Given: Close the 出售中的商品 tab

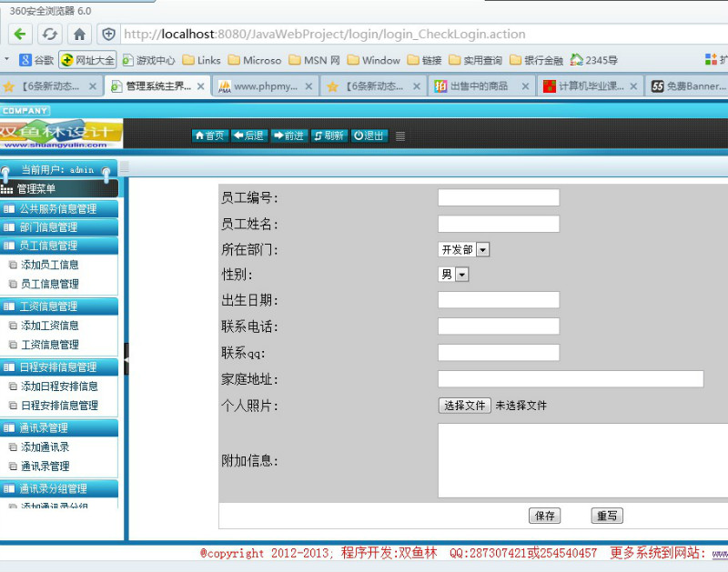Looking at the screenshot, I should click(x=525, y=86).
